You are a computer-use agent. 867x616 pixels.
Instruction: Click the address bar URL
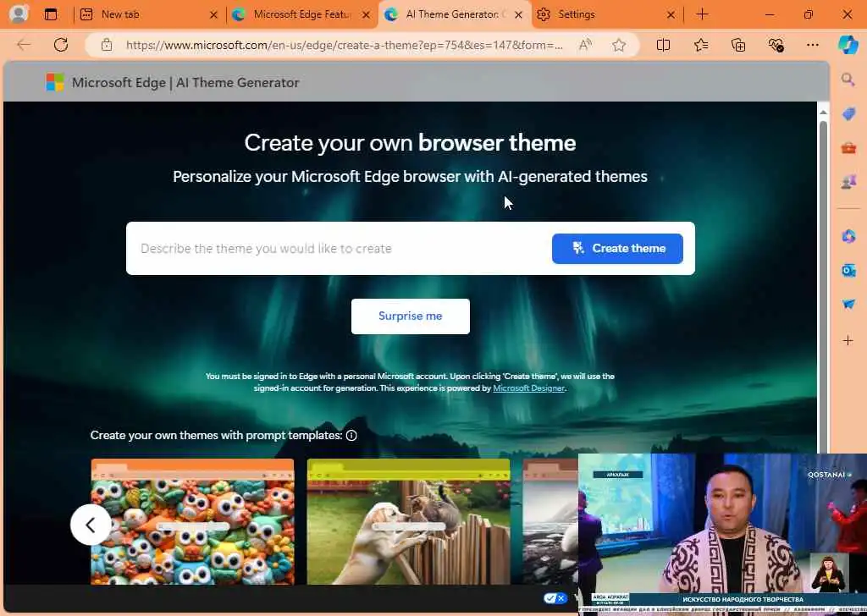tap(345, 46)
